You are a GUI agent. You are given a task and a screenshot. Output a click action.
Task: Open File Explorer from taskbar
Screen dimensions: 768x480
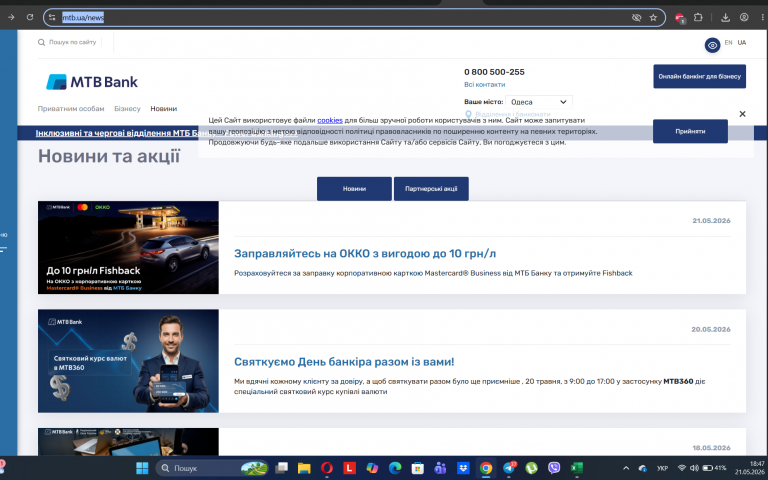(304, 468)
